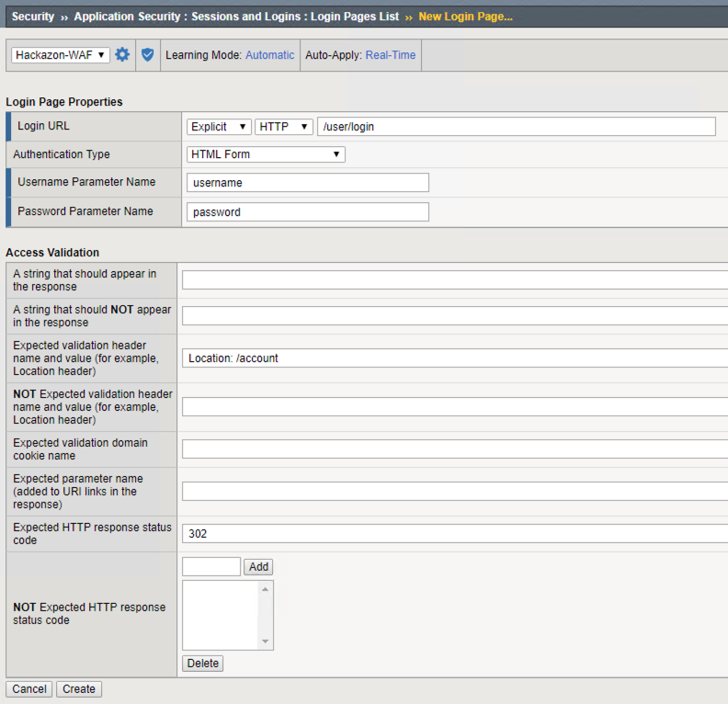
Task: Open the Explicit URL type dropdown
Action: click(x=219, y=127)
